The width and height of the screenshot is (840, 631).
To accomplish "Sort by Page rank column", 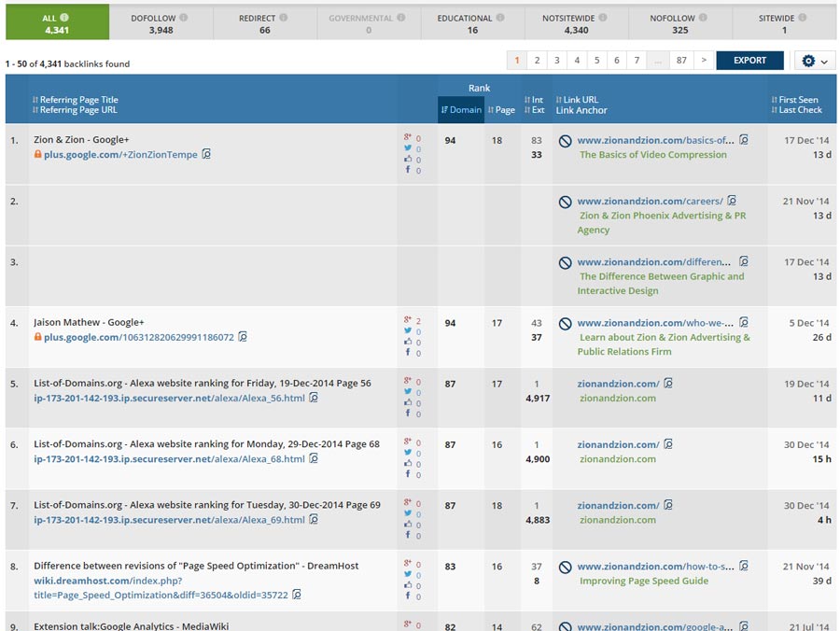I will (501, 110).
